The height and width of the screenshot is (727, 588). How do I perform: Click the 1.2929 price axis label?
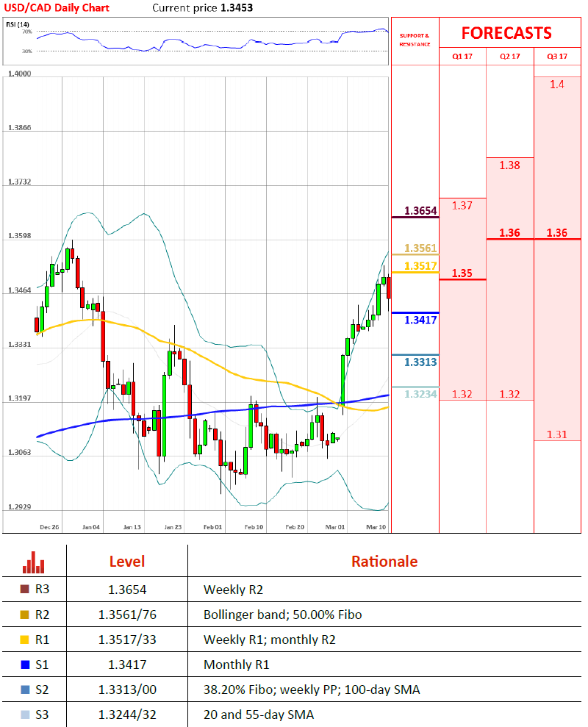[19, 506]
